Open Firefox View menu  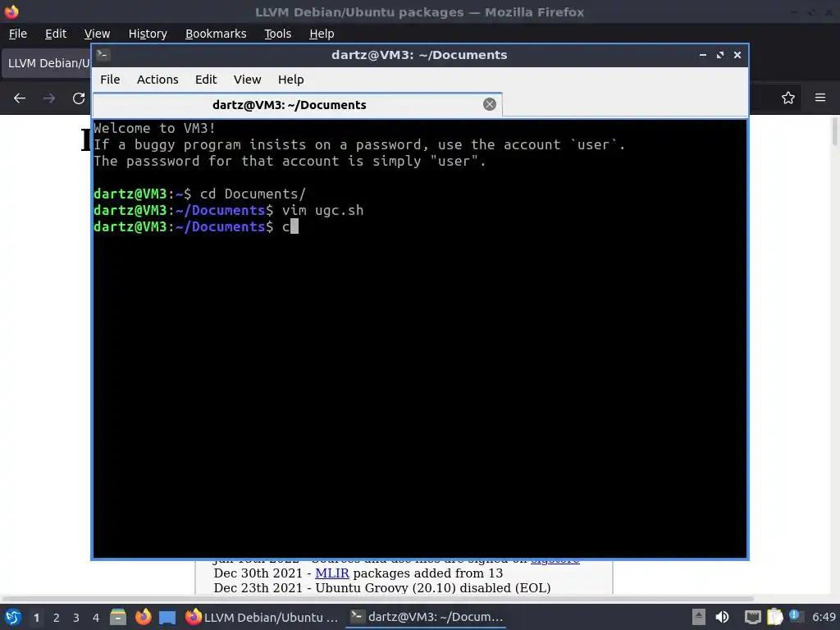pos(97,34)
